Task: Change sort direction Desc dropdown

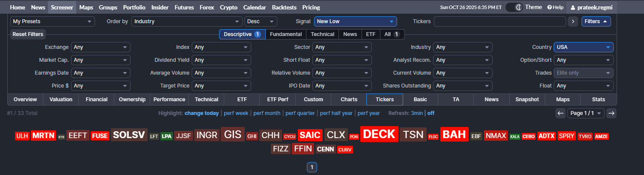Action: (261, 21)
